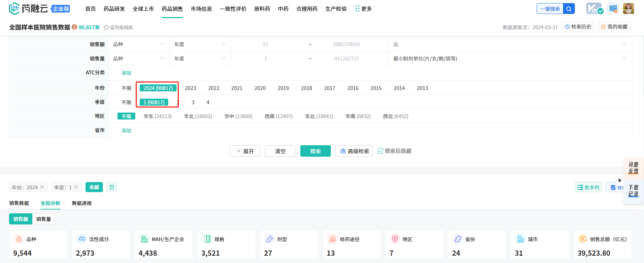This screenshot has width=644, height=263.
Task: Click the help guide book icon in header
Action: (613, 9)
